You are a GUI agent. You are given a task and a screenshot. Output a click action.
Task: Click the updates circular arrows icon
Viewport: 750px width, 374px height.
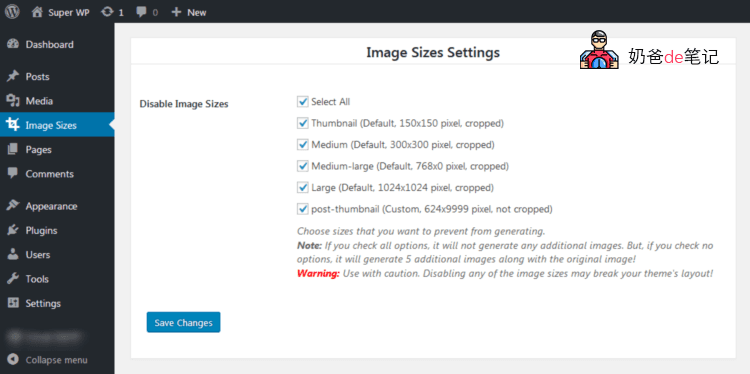pos(108,12)
